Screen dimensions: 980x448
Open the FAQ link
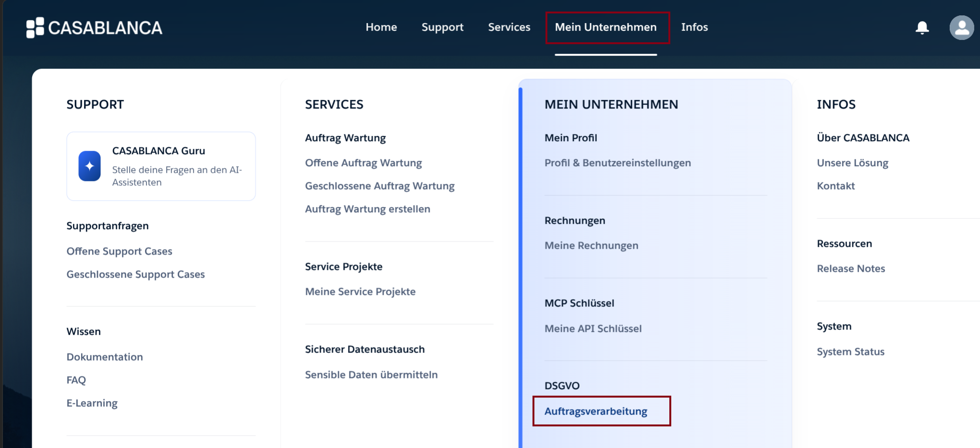click(76, 380)
